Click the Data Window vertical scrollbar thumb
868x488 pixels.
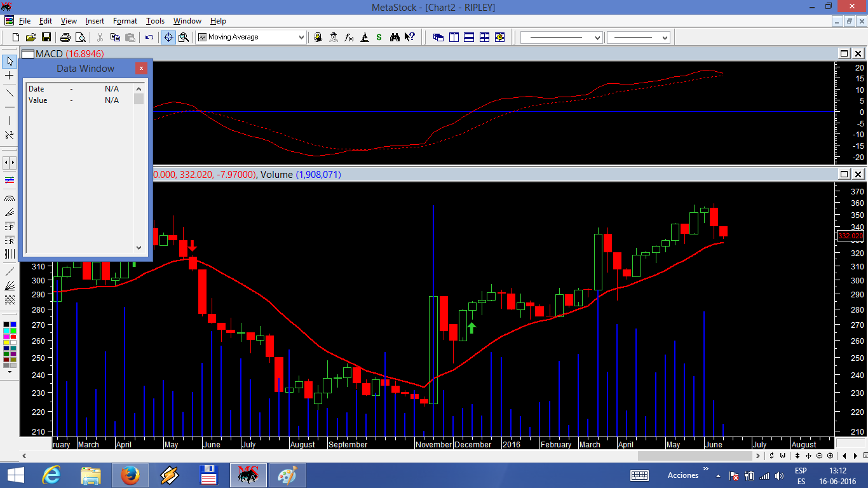[139, 98]
